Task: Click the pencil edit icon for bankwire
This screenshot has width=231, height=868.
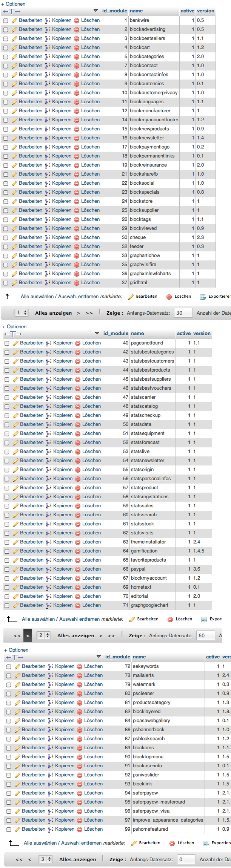Action: point(14,20)
